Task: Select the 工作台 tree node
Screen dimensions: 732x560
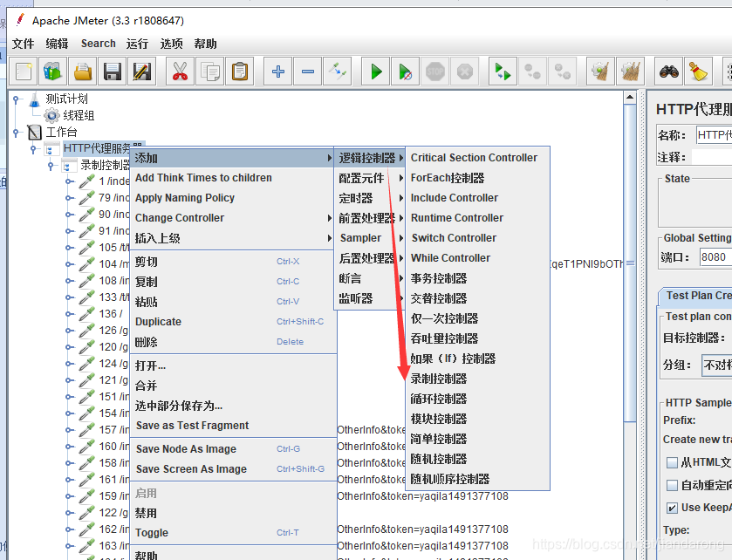Action: (x=61, y=132)
